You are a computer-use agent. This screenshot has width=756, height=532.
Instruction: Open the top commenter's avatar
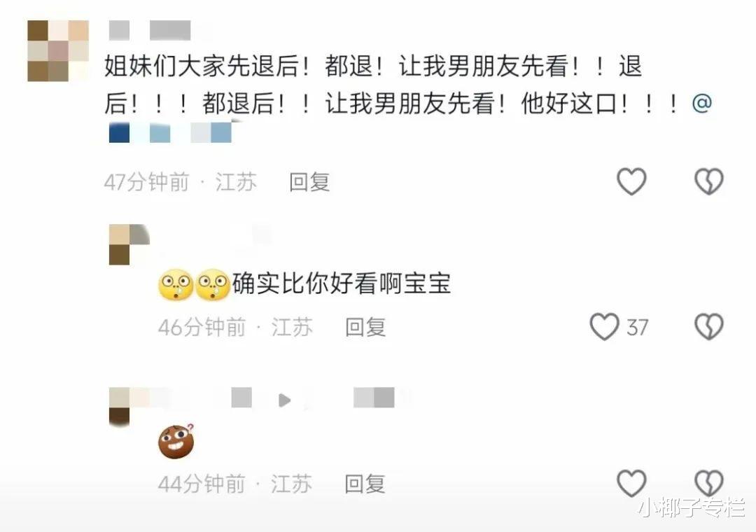(x=58, y=50)
